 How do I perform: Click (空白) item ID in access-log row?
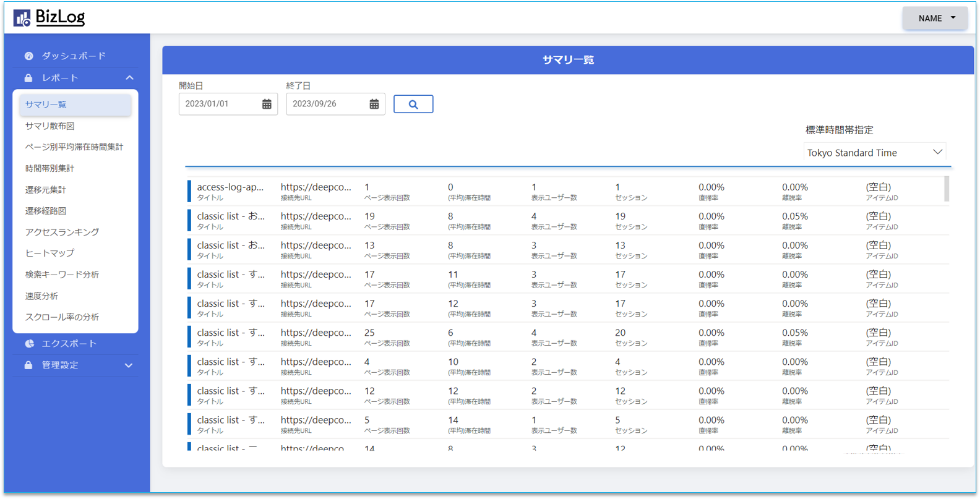click(879, 187)
